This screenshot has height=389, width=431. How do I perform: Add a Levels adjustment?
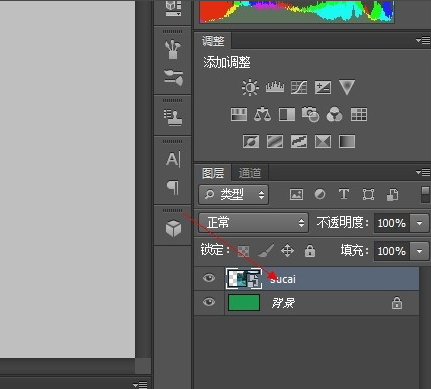(x=275, y=87)
